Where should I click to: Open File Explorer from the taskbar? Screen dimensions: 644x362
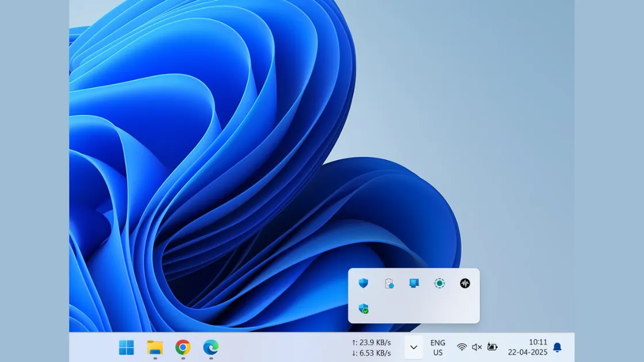[x=155, y=347]
